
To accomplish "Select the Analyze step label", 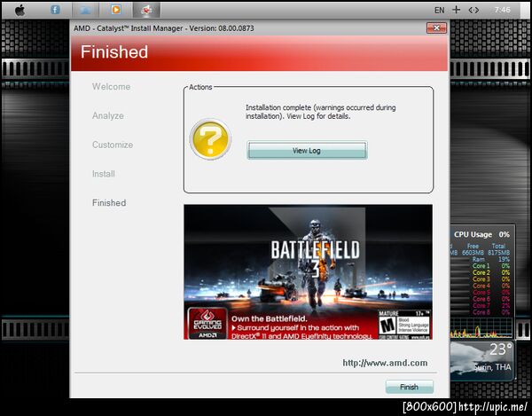I will pyautogui.click(x=108, y=115).
